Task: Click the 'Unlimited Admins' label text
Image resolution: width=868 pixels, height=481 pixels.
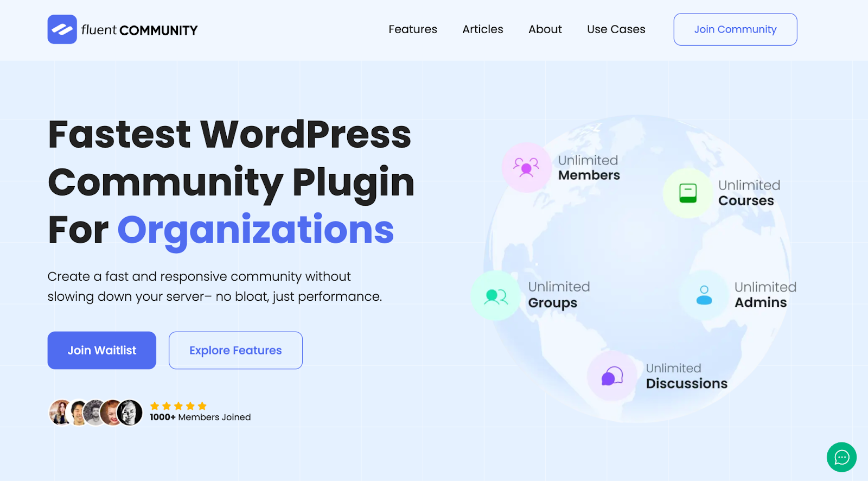Action: click(x=765, y=295)
